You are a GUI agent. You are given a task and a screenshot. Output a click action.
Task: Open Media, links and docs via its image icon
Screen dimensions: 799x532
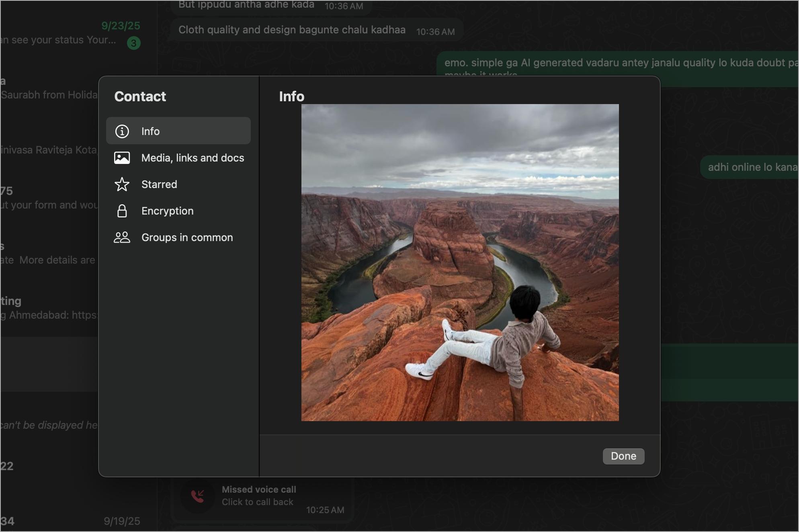pos(122,158)
